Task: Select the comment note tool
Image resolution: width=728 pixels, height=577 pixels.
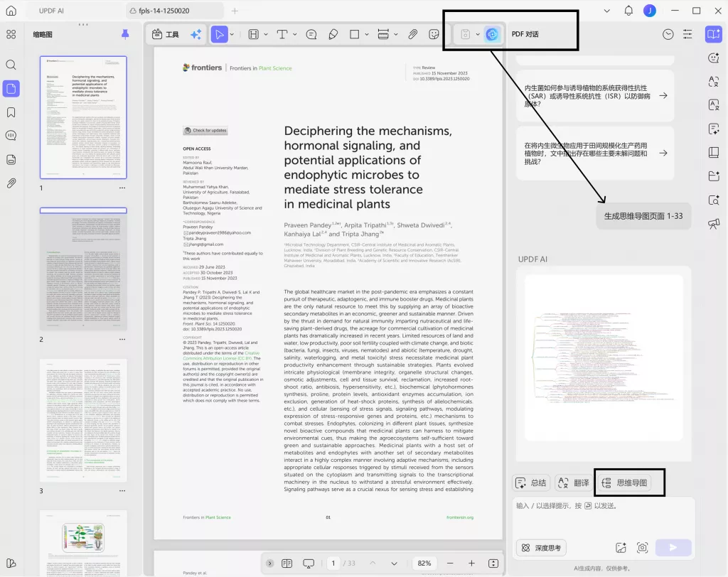Action: pyautogui.click(x=311, y=34)
